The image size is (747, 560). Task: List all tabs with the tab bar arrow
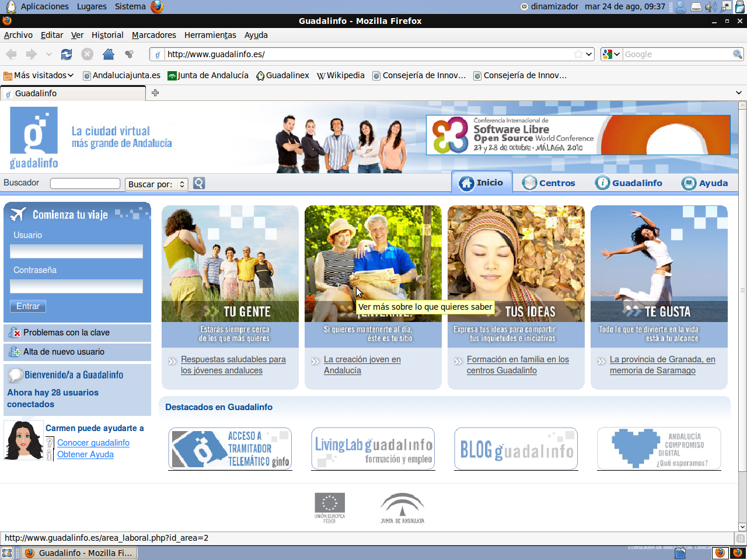pyautogui.click(x=739, y=93)
